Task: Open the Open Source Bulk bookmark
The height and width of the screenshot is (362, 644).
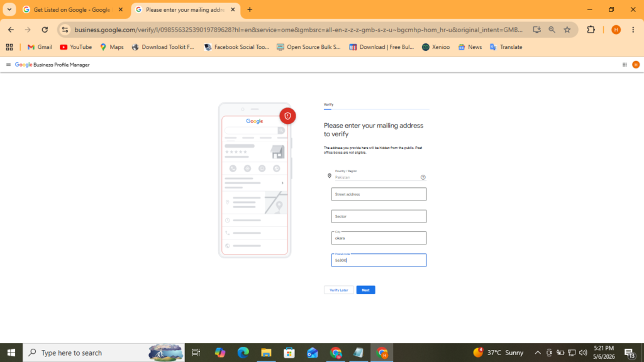Action: (308, 47)
